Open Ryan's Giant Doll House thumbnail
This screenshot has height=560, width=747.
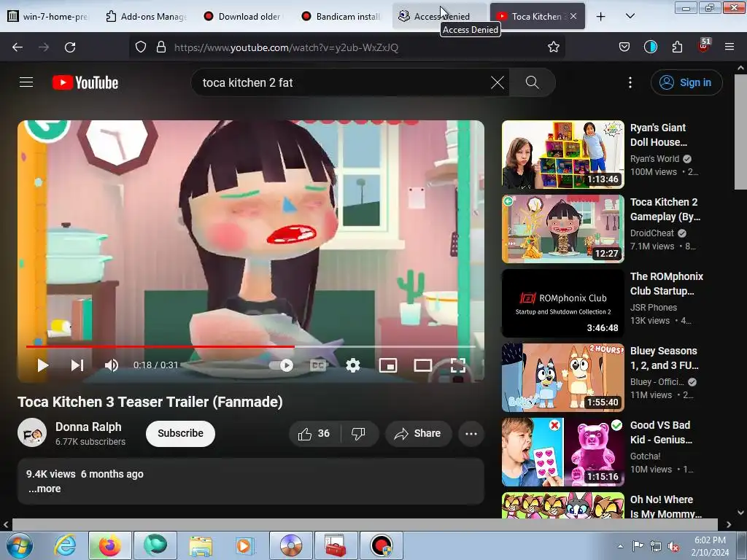click(563, 155)
